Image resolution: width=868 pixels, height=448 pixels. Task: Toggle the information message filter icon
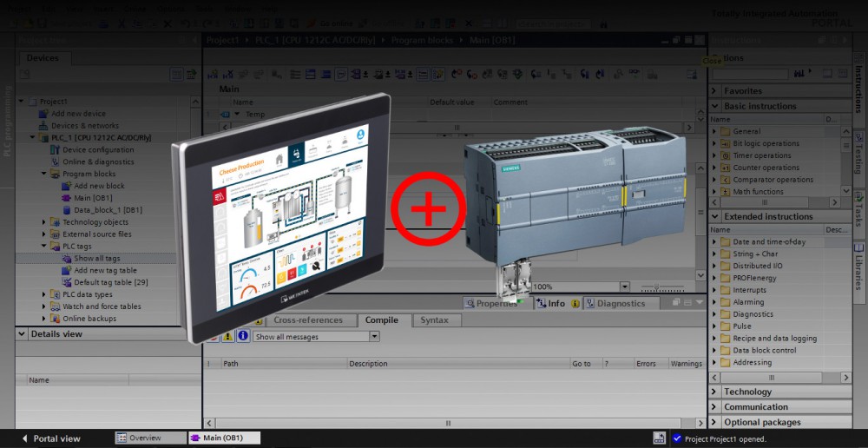click(243, 336)
